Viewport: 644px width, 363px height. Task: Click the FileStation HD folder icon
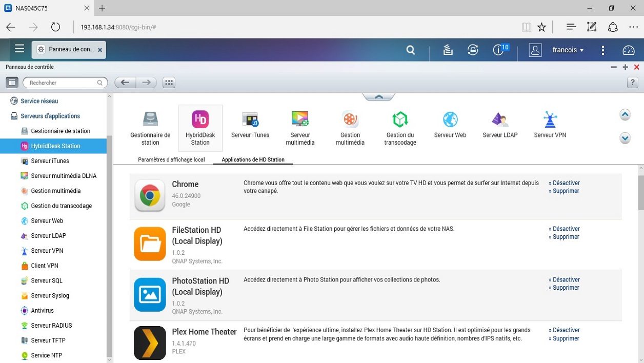(x=150, y=244)
